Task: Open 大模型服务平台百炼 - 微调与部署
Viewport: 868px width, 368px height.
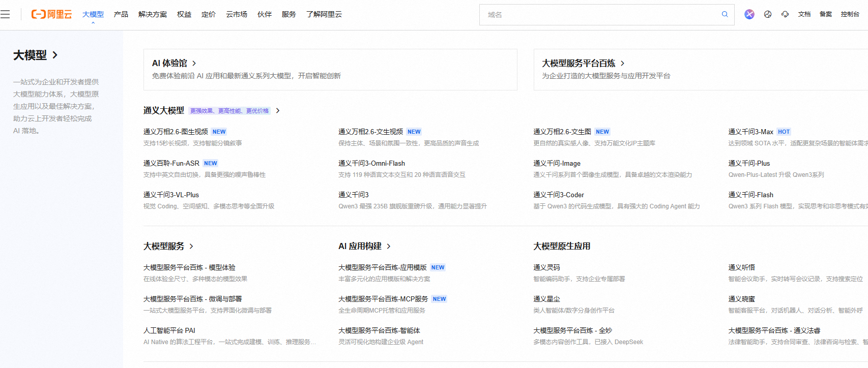Action: (193, 299)
